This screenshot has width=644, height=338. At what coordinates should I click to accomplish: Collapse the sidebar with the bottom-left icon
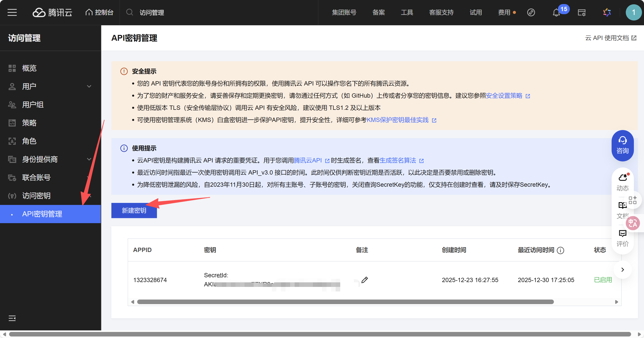12,318
